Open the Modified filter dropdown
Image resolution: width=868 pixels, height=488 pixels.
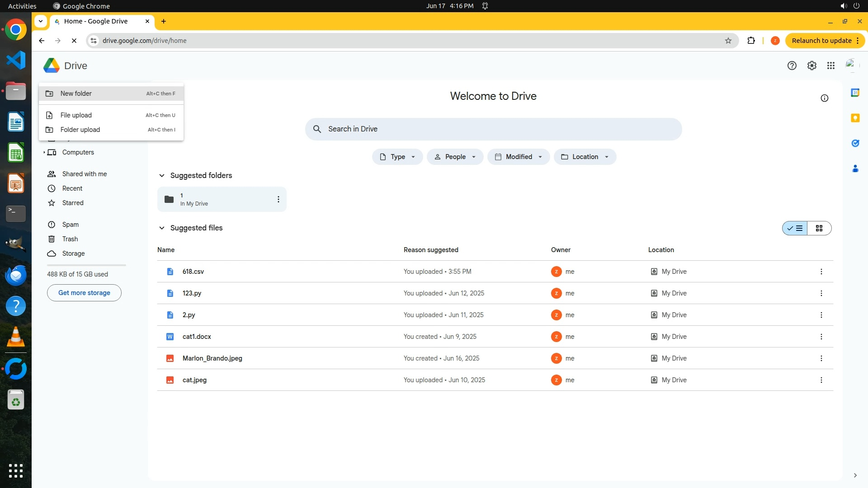click(x=518, y=157)
